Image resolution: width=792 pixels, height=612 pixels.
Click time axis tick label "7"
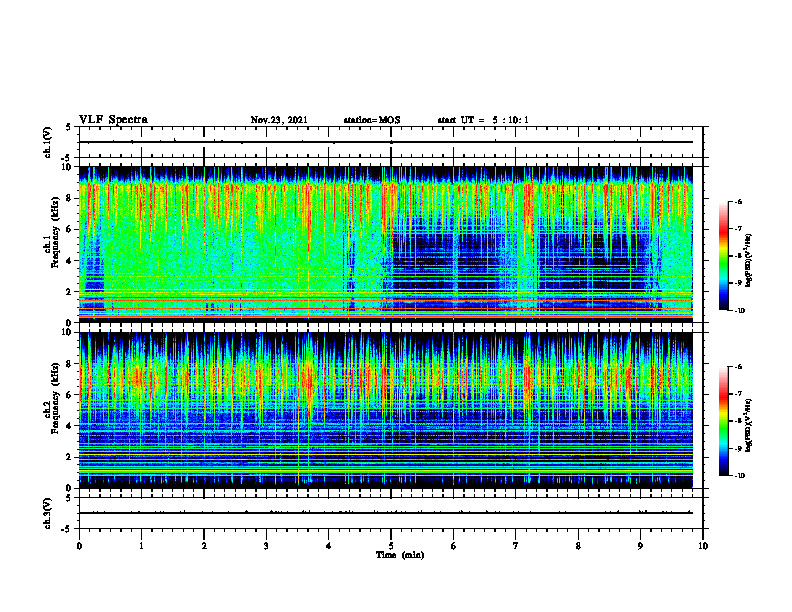pos(516,546)
